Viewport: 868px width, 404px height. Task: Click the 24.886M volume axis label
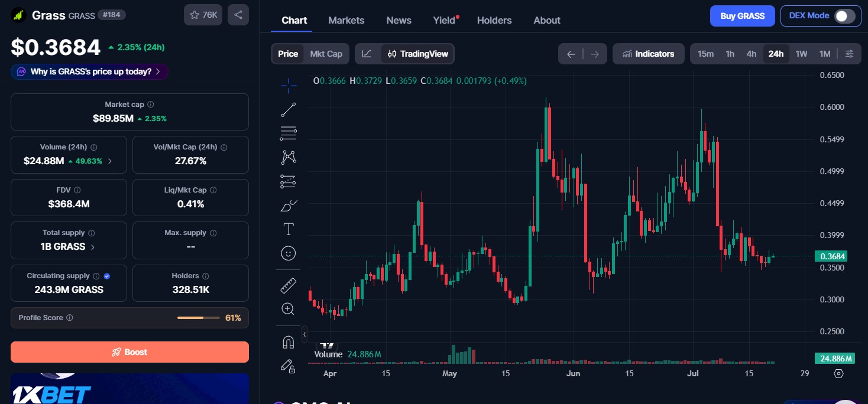(x=835, y=359)
